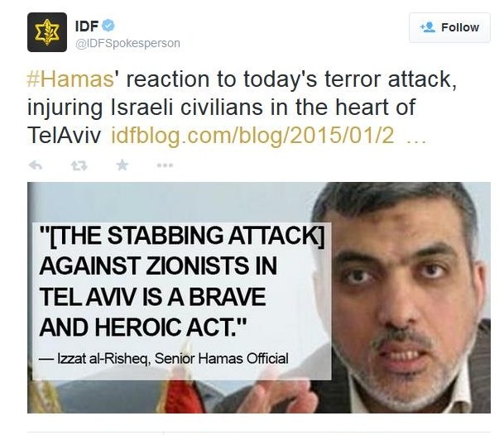Image resolution: width=504 pixels, height=435 pixels.
Task: Click the bold quote text box in image
Action: coord(182,281)
